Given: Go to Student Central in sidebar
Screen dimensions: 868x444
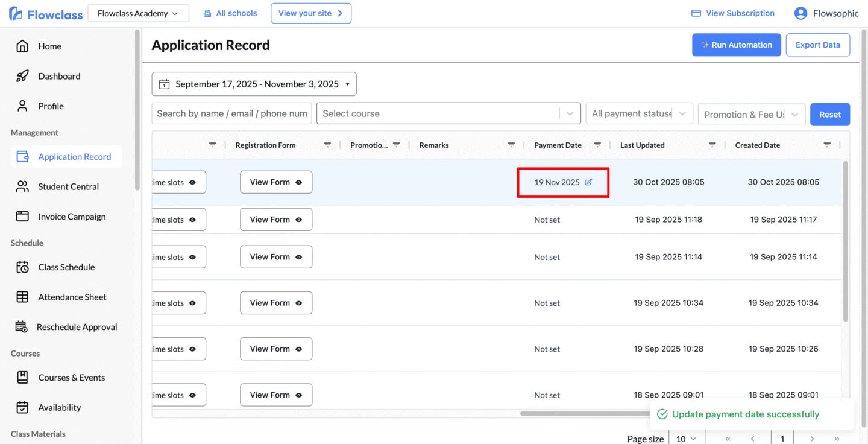Looking at the screenshot, I should click(68, 187).
